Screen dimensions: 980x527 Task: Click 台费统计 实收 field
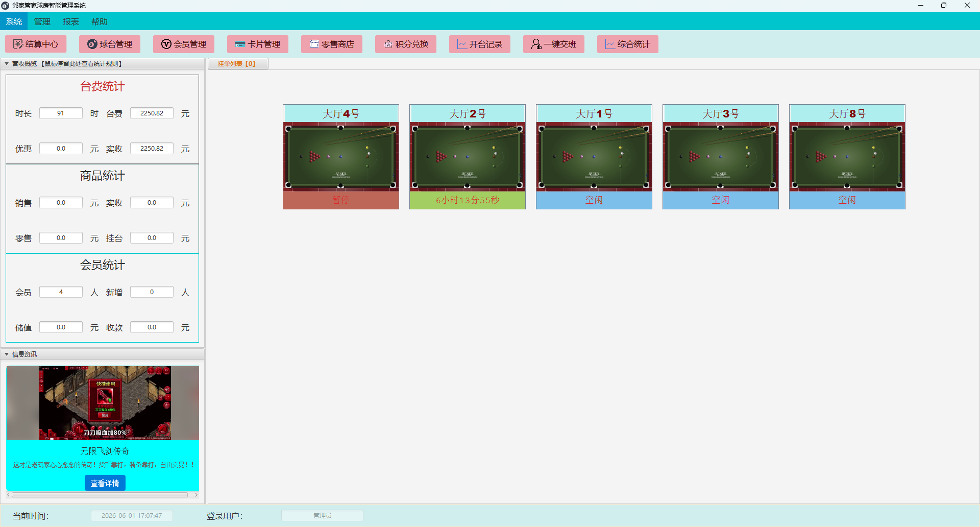point(152,149)
